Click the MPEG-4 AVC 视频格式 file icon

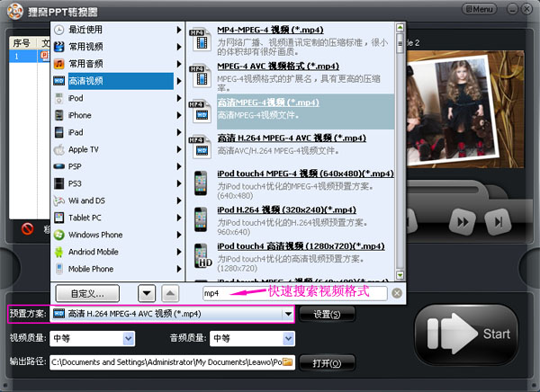point(201,76)
